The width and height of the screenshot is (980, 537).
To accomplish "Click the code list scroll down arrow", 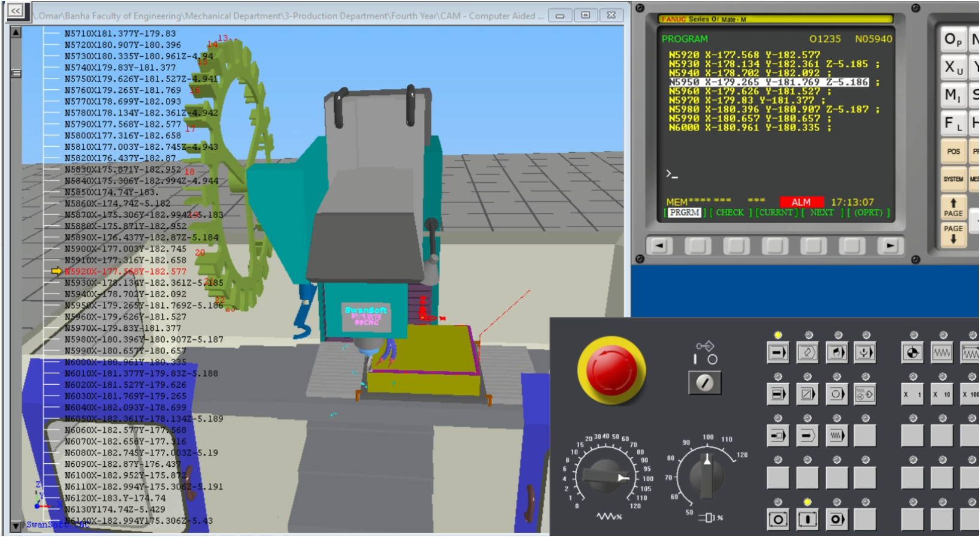I will (16, 527).
